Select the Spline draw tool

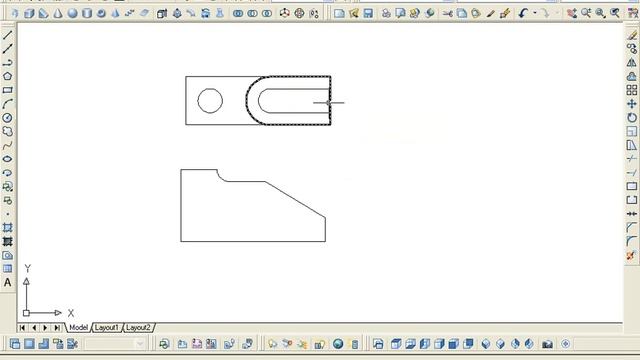click(x=7, y=145)
